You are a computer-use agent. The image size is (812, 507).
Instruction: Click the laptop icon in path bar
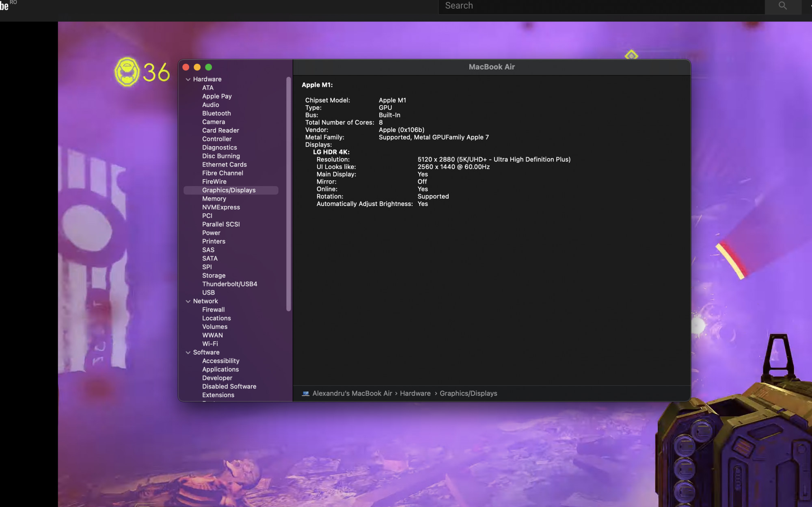pyautogui.click(x=306, y=393)
